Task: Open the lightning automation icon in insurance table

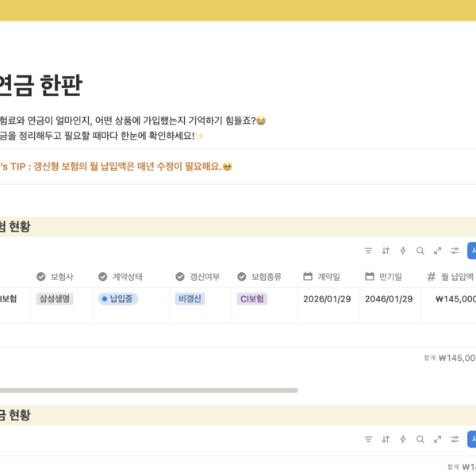Action: [x=403, y=251]
